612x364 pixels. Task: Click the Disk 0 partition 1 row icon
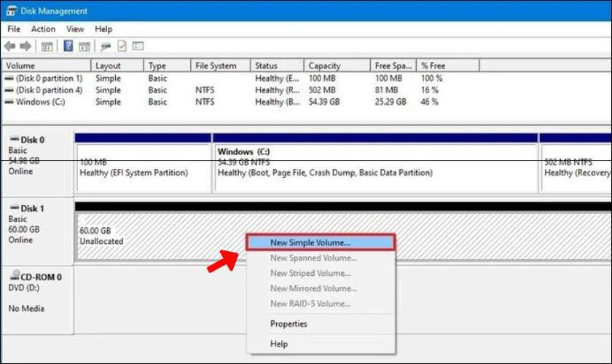9,79
